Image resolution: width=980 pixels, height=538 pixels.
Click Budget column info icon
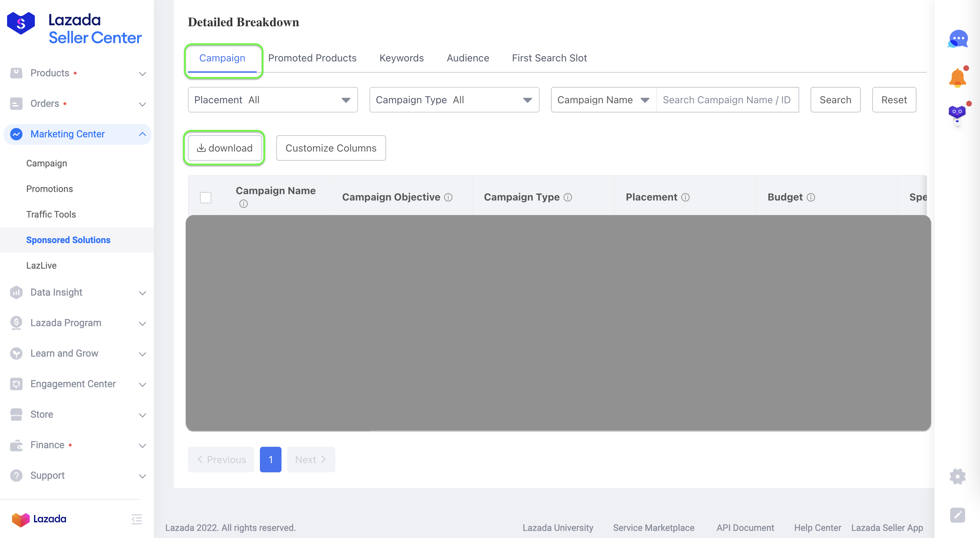point(811,197)
